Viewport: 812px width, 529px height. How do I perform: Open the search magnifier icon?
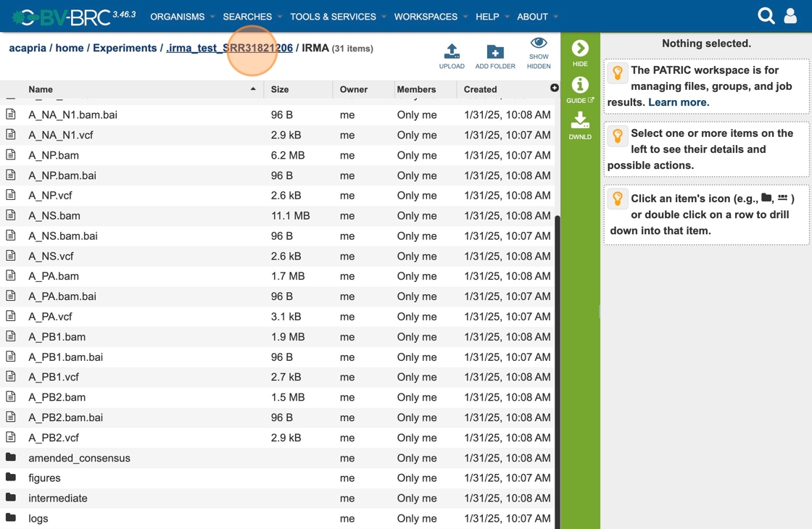click(x=766, y=16)
